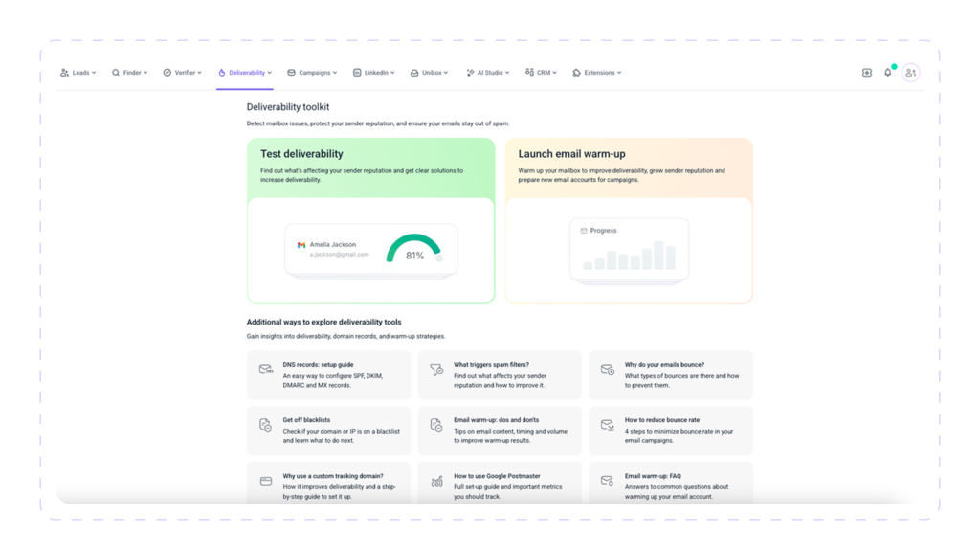Click the warm-up dos and don'ts icon
The width and height of the screenshot is (980, 560).
[436, 425]
